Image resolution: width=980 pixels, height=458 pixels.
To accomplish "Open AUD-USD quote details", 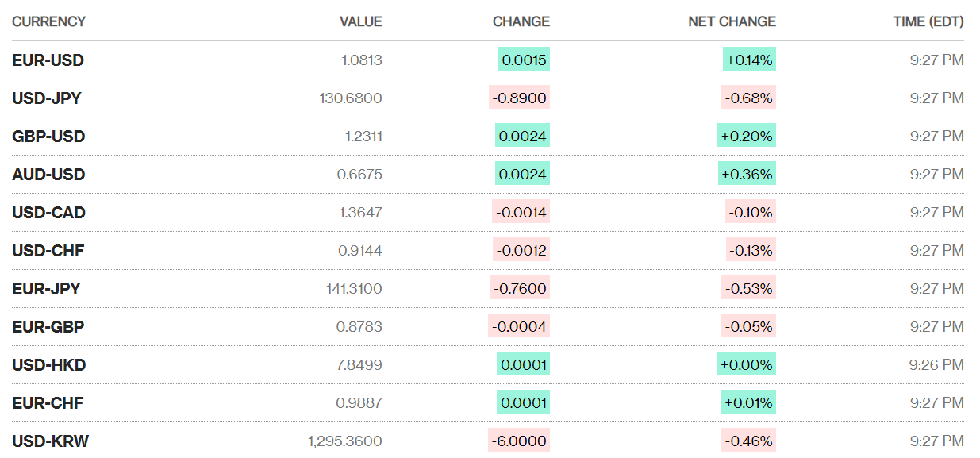I will click(x=48, y=175).
